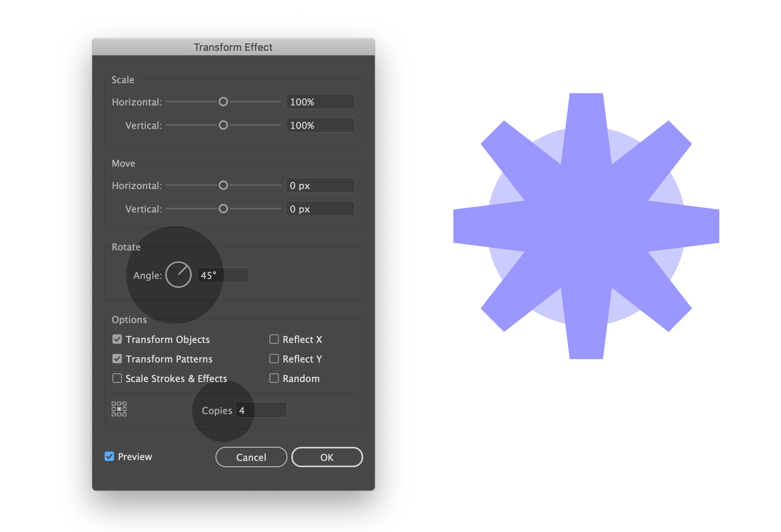Click the rotate angle dial
Image resolution: width=781 pixels, height=532 pixels.
pos(178,275)
